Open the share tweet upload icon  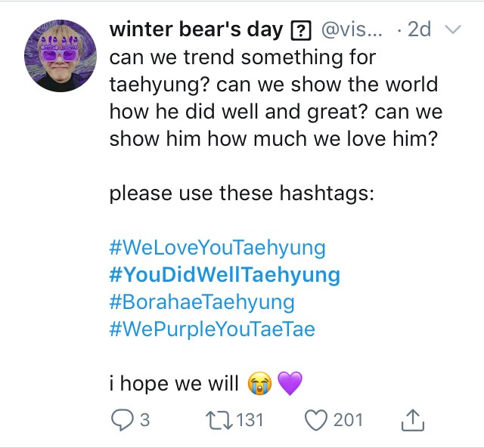[x=413, y=420]
